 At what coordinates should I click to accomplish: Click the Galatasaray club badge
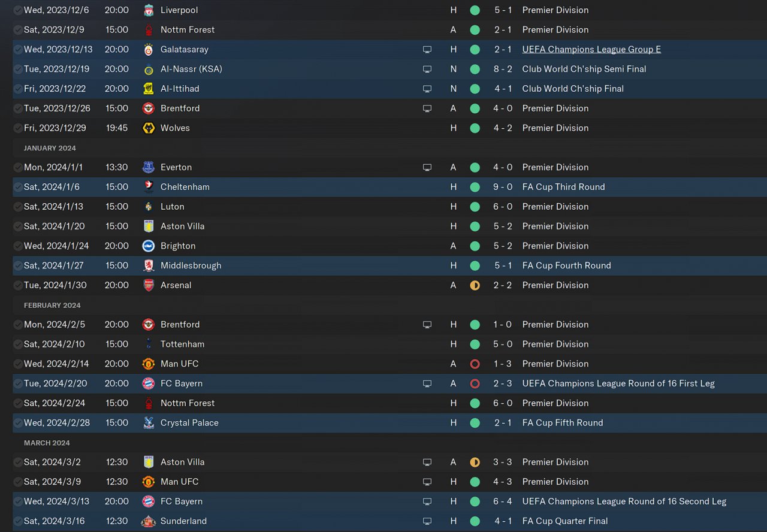point(149,50)
